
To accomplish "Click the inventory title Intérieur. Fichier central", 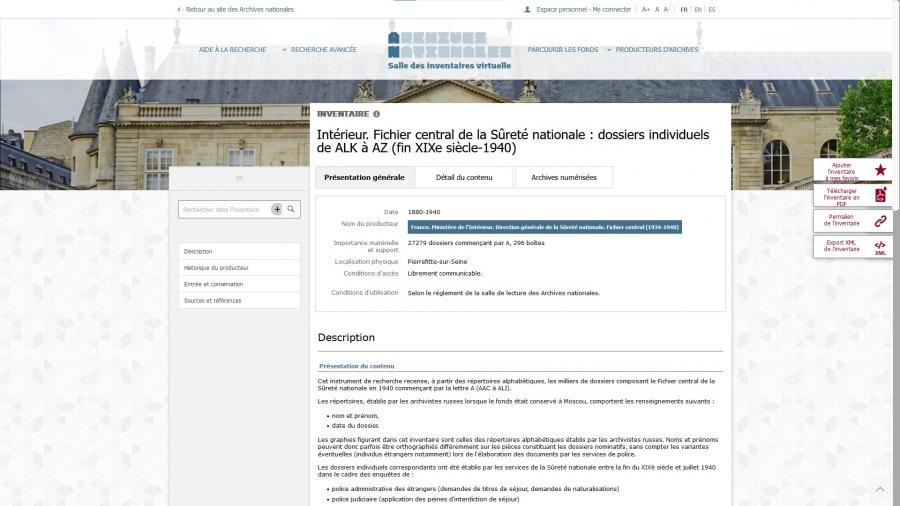I will 513,141.
